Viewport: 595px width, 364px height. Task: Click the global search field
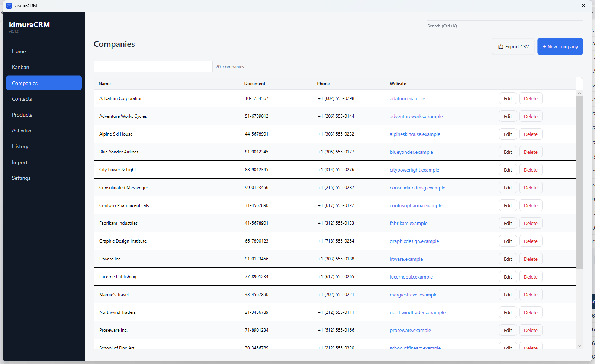(504, 26)
